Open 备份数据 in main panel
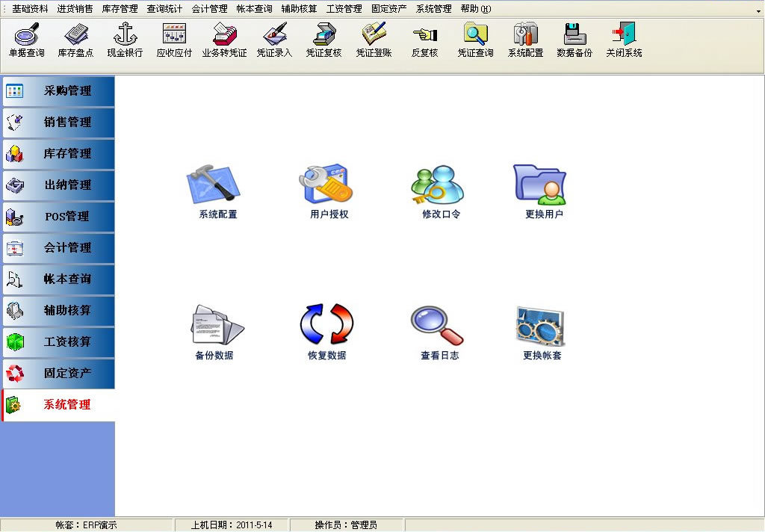 point(214,331)
